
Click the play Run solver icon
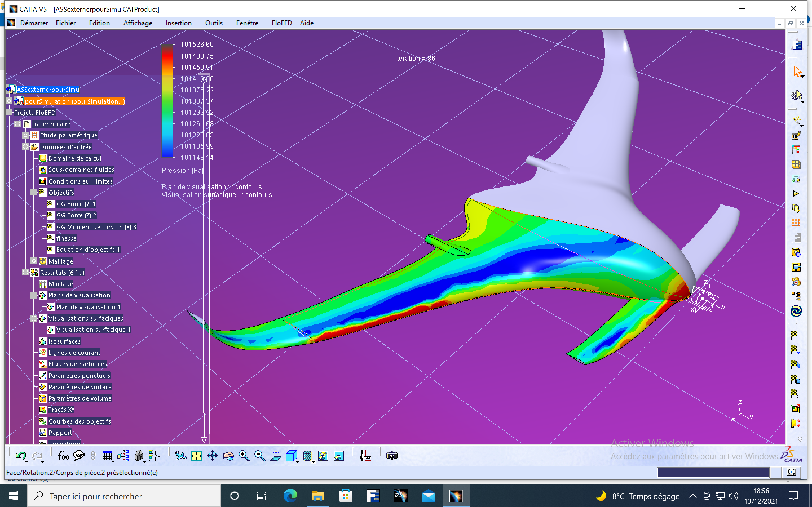click(x=796, y=194)
